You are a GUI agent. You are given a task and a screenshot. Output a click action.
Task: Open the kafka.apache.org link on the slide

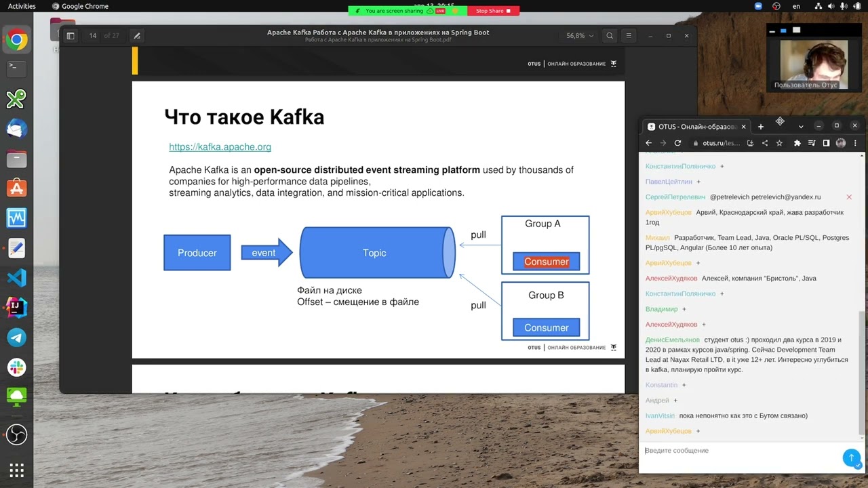tap(220, 146)
